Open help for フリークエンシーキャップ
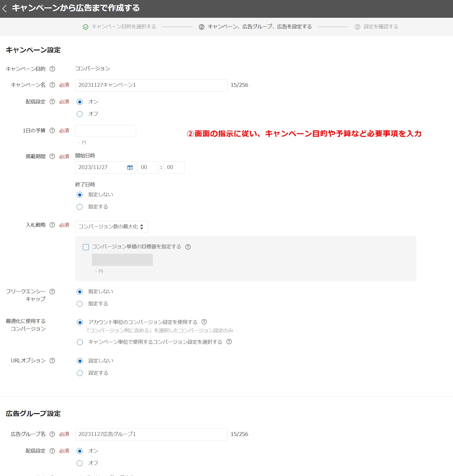 pyautogui.click(x=52, y=291)
